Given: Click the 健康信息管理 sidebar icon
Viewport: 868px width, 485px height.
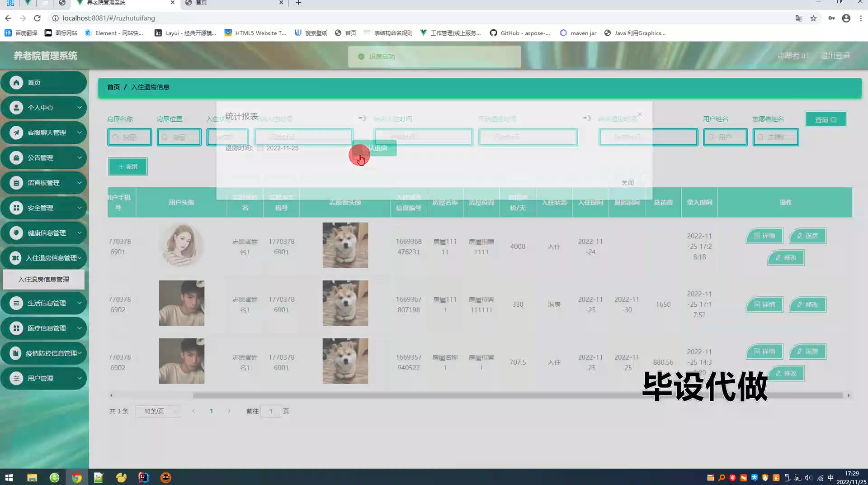Looking at the screenshot, I should (x=16, y=233).
